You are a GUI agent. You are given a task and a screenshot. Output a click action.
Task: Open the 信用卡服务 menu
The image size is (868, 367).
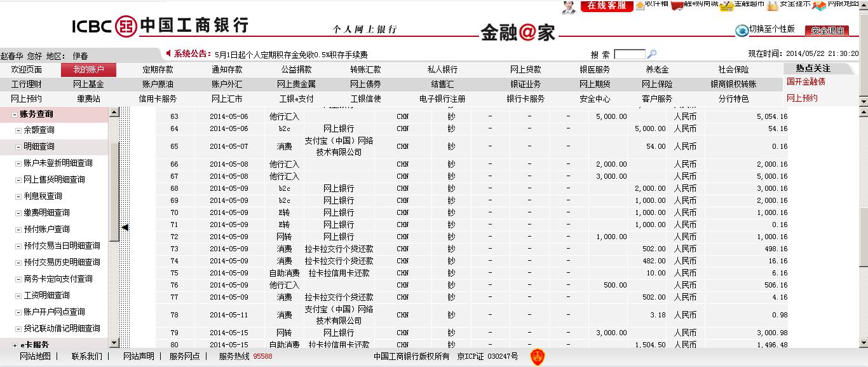[158, 99]
